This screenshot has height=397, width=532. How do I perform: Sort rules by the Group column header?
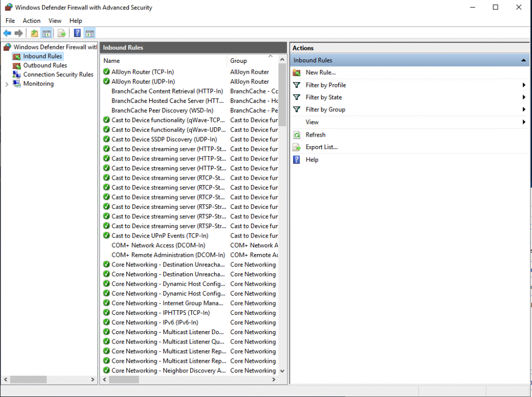[252, 61]
